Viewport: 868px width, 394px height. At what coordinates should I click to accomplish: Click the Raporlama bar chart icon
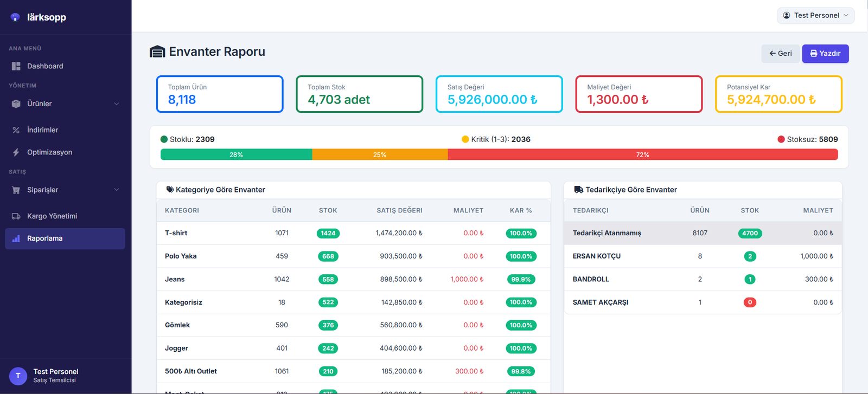click(16, 238)
